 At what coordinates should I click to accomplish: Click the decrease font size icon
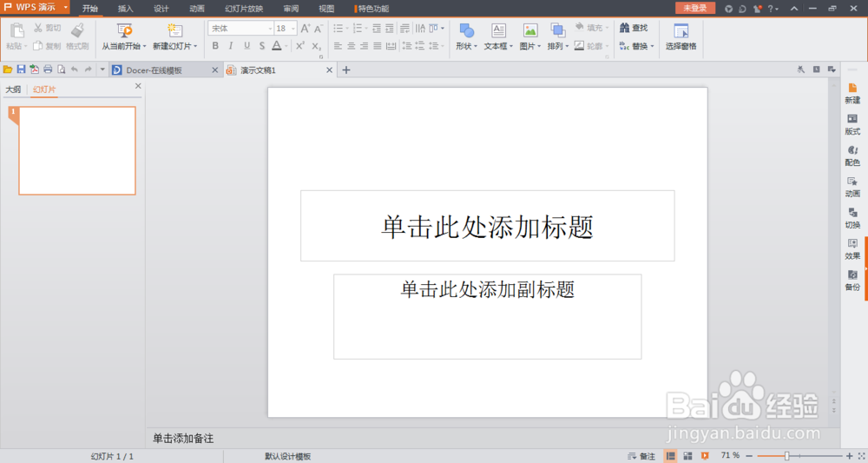coord(319,29)
